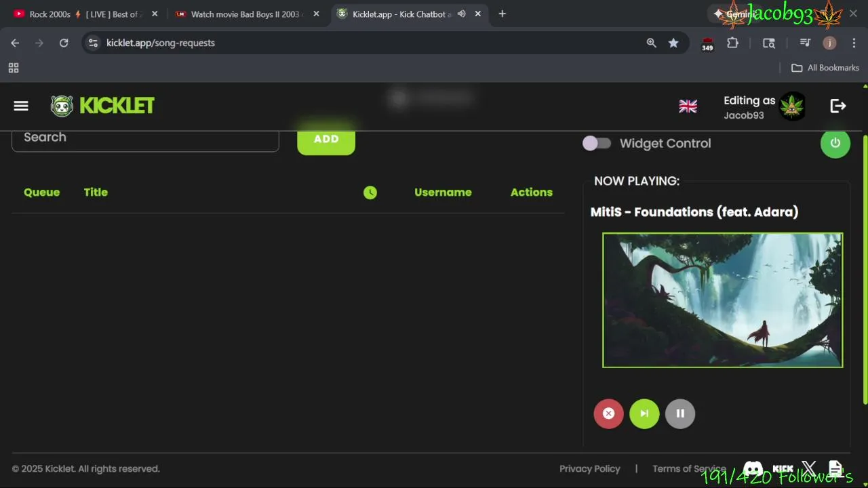The image size is (868, 488).
Task: Open the Privacy Policy link
Action: (590, 469)
